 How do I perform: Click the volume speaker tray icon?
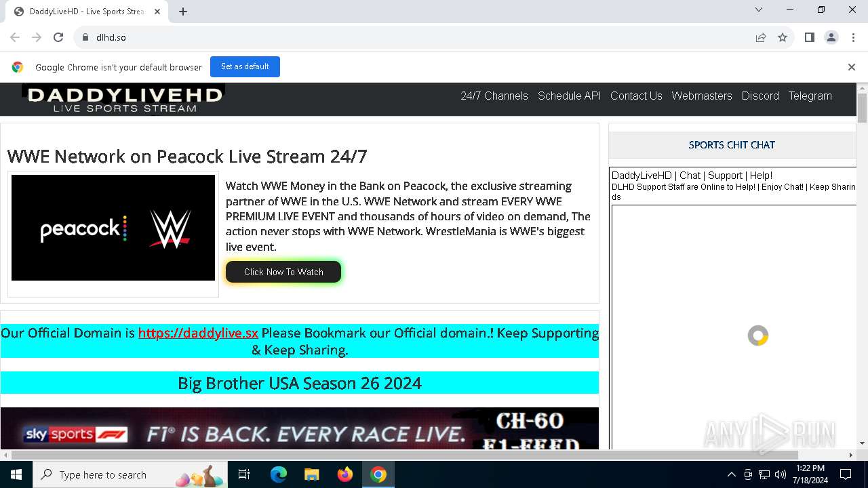tap(781, 474)
